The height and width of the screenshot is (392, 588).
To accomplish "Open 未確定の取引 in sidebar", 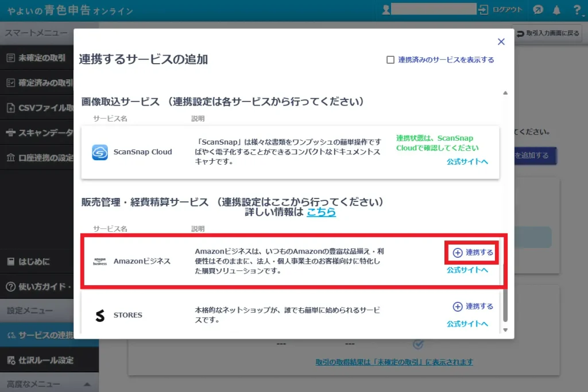I will [37, 58].
